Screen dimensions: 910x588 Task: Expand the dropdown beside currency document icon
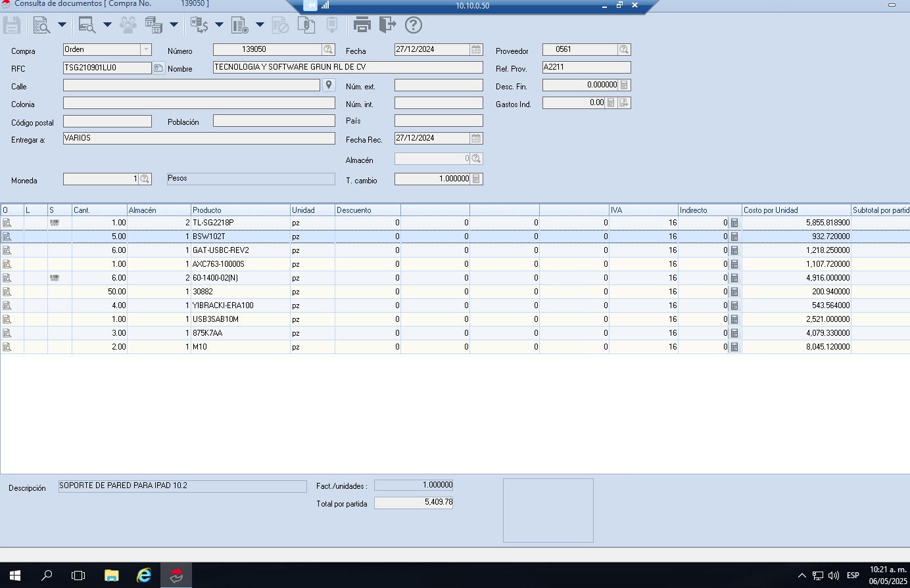[219, 25]
